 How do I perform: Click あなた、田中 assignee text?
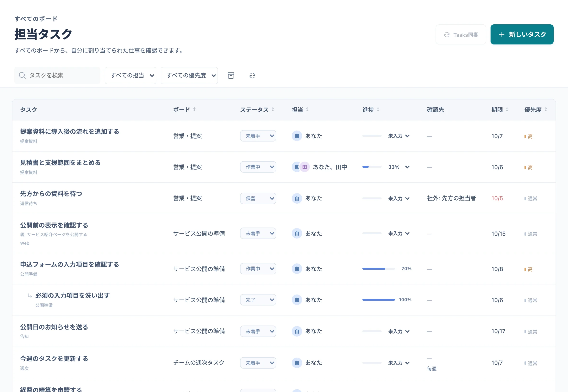click(x=330, y=167)
